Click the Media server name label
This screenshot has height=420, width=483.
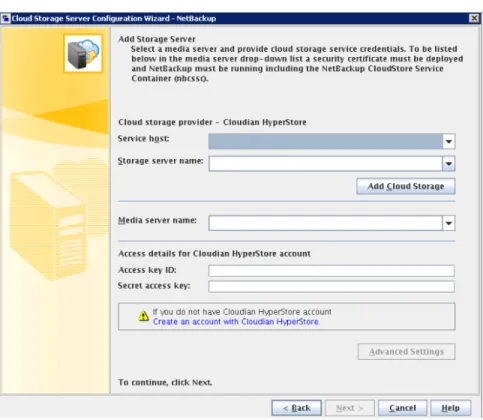157,220
